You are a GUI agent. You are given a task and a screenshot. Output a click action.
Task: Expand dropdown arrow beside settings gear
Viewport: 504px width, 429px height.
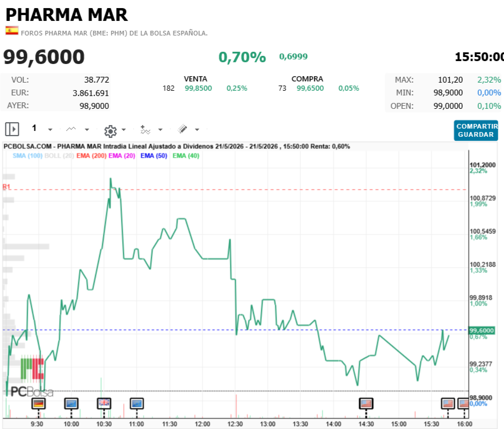point(124,130)
